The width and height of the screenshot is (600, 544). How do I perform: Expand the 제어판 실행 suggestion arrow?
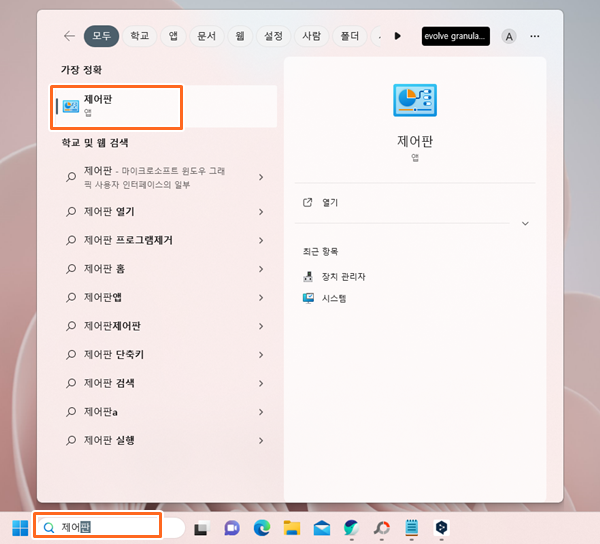click(261, 440)
